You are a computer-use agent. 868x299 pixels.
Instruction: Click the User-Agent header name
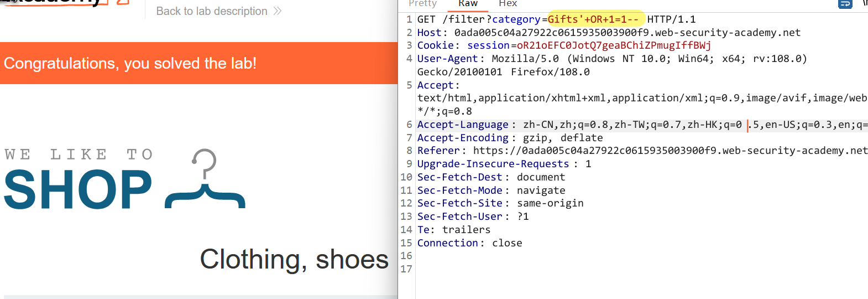click(x=447, y=59)
